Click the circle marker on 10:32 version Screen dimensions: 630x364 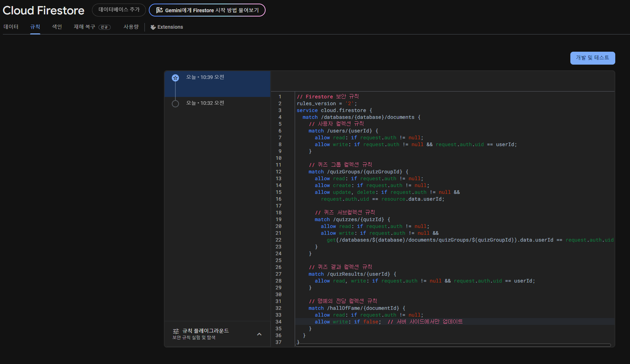175,104
